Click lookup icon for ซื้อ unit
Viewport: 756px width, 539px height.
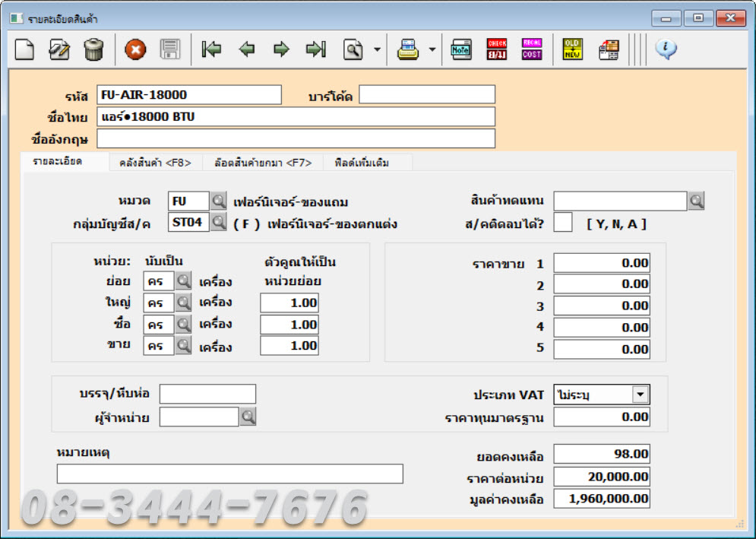pos(183,325)
